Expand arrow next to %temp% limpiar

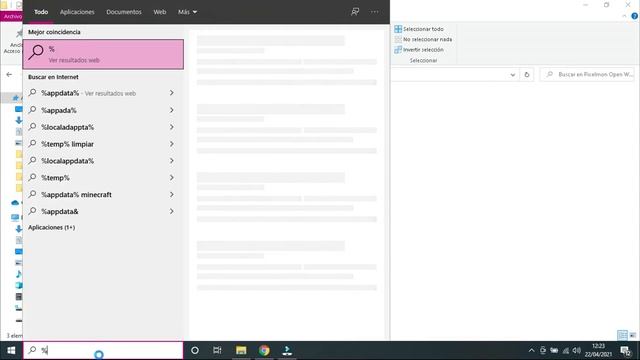[171, 144]
